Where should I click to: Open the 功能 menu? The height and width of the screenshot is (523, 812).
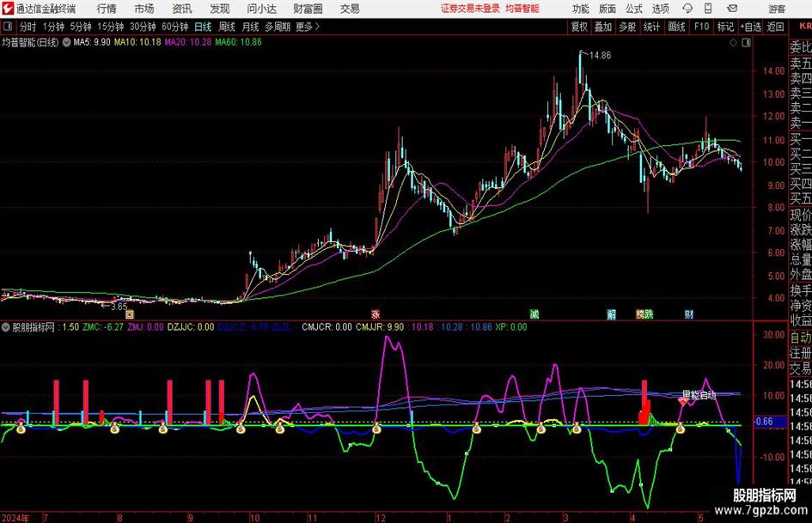pyautogui.click(x=581, y=9)
